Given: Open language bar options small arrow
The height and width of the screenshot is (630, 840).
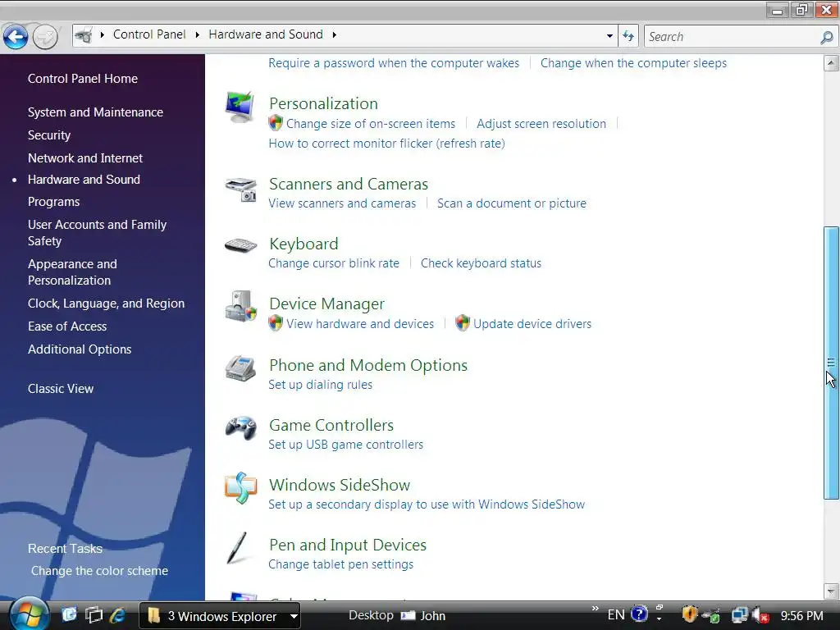Looking at the screenshot, I should click(660, 619).
